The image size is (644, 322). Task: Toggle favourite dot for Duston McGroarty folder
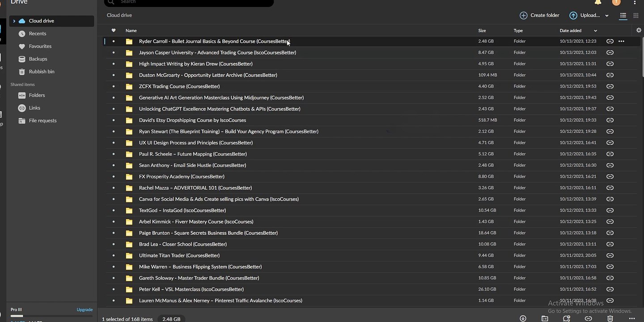(x=114, y=75)
